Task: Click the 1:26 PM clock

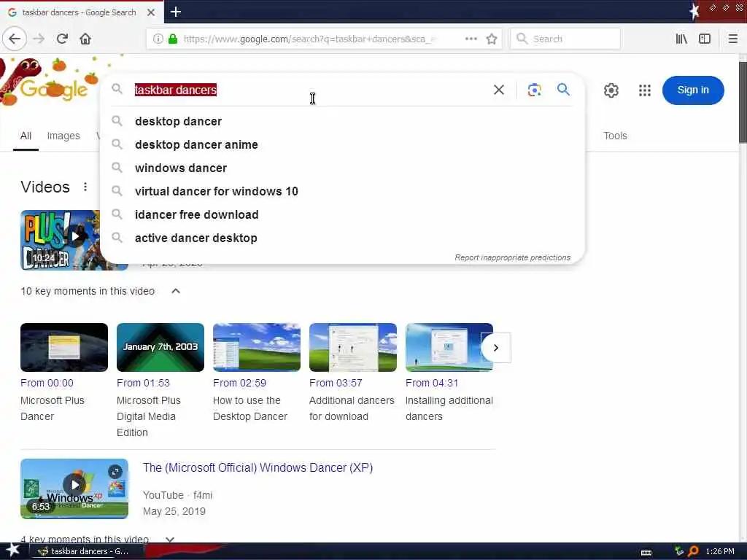Action: pos(720,551)
